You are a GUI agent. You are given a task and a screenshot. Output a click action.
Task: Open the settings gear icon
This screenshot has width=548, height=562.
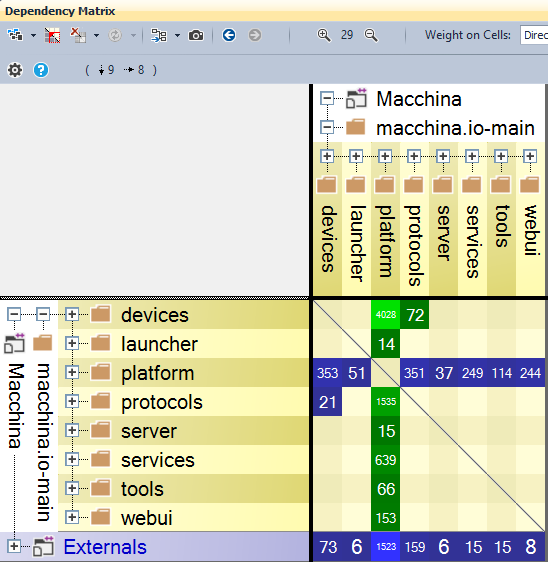[x=15, y=70]
